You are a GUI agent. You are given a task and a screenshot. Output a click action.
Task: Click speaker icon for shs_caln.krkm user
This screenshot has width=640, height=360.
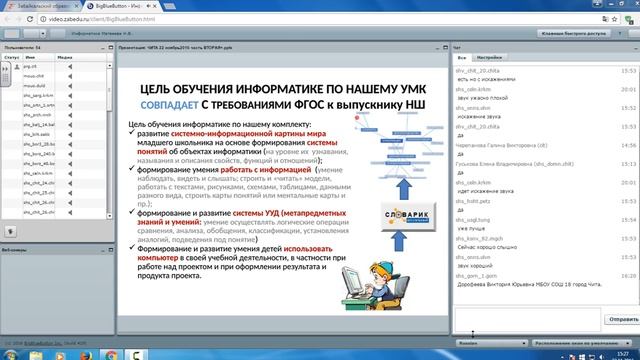point(70,174)
